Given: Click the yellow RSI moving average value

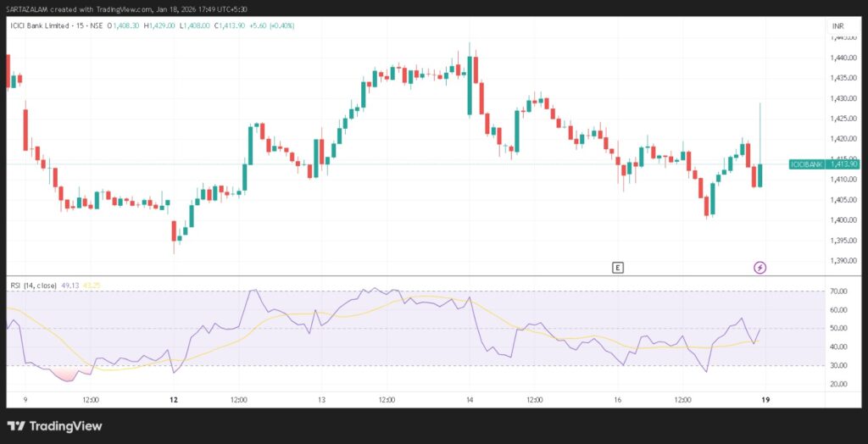Looking at the screenshot, I should point(92,286).
